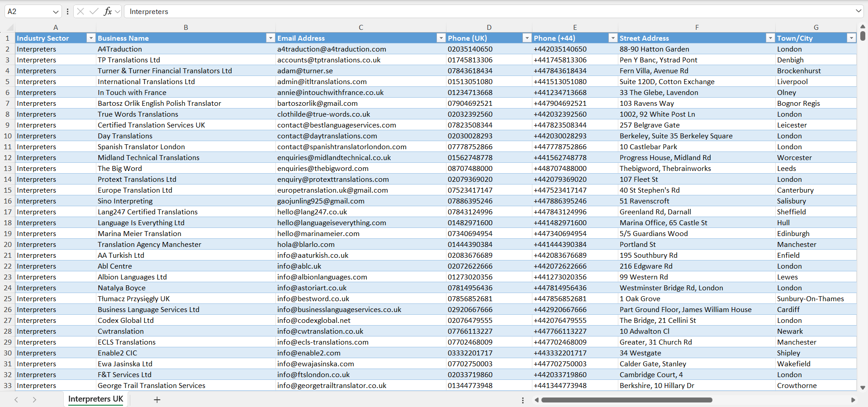Screen dimensions: 868x407
Task: Click the Cancel entry X icon
Action: coord(81,11)
